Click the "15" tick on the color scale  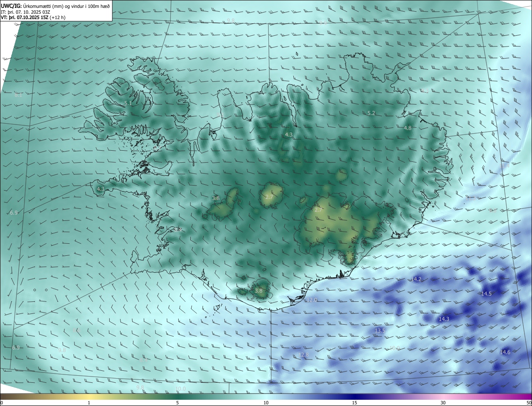pyautogui.click(x=355, y=403)
